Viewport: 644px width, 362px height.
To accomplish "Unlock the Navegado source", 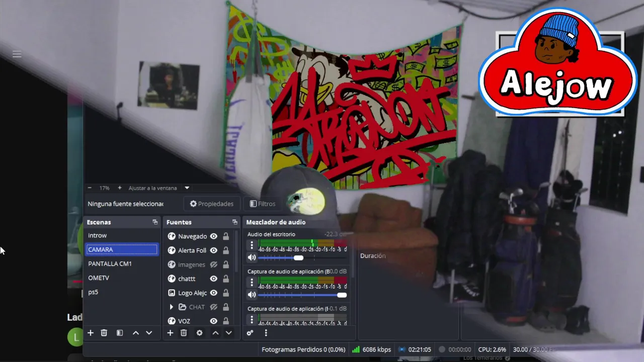I will click(226, 236).
